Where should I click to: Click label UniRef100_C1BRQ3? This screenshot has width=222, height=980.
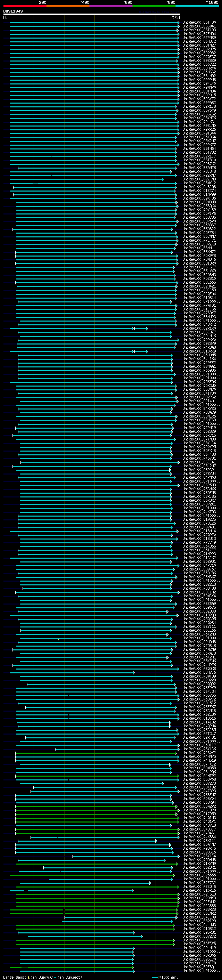click(x=199, y=615)
